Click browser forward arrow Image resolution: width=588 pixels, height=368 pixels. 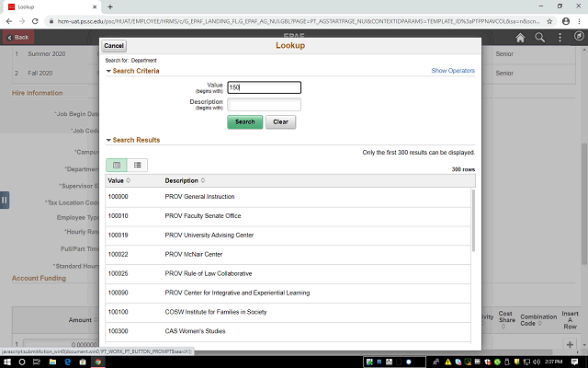point(22,21)
